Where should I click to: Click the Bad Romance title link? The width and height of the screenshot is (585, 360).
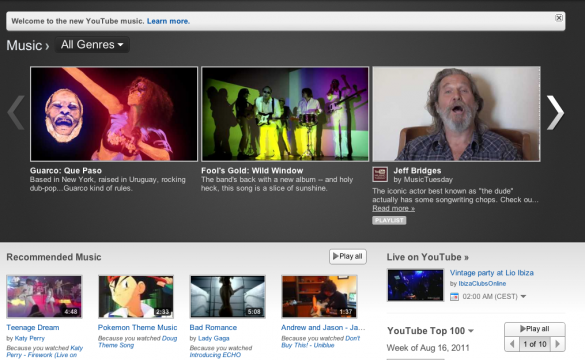(213, 328)
